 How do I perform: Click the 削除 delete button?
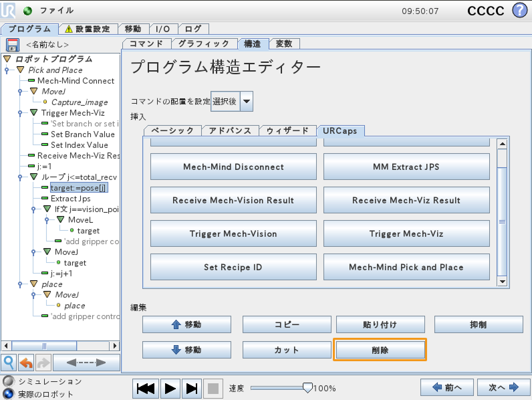point(380,350)
